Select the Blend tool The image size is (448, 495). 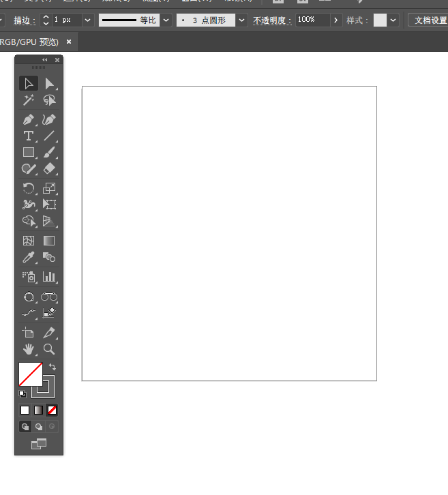(x=49, y=257)
